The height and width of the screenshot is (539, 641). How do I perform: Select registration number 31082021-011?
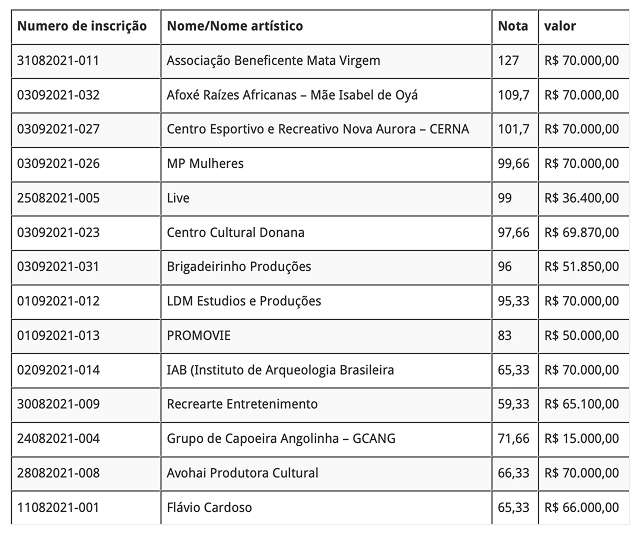tap(59, 61)
